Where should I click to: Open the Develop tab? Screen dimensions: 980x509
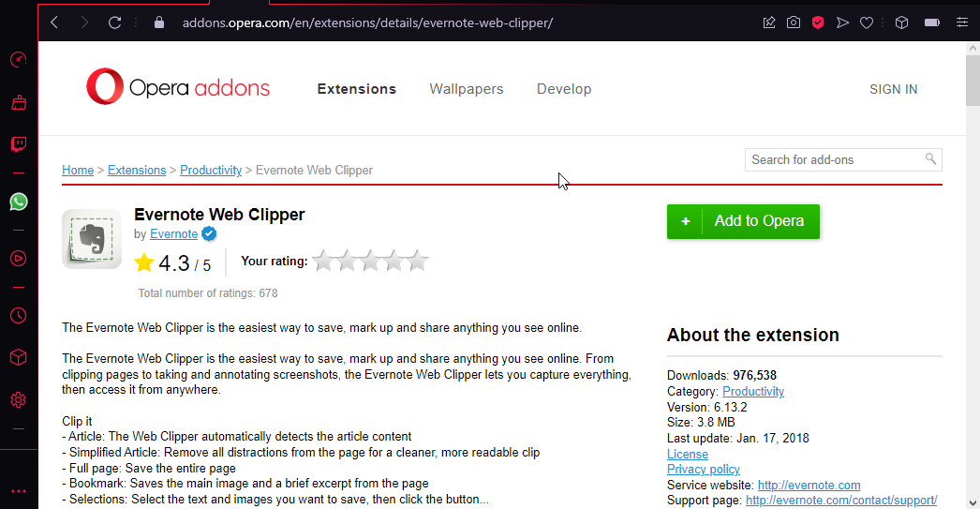click(x=564, y=89)
